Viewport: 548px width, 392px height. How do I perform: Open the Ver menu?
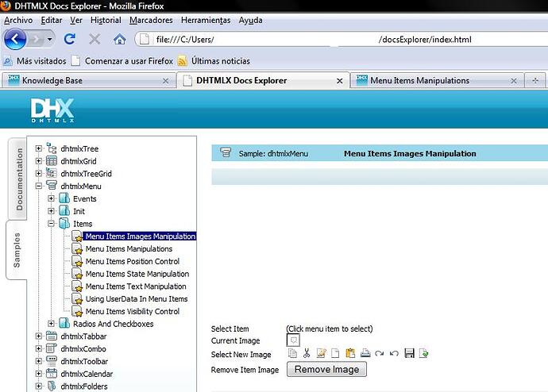coord(75,21)
